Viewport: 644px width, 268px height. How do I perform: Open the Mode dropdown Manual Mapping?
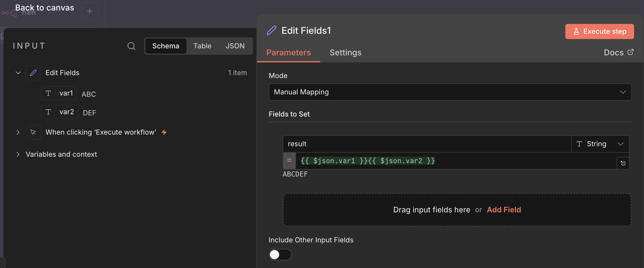(x=450, y=92)
